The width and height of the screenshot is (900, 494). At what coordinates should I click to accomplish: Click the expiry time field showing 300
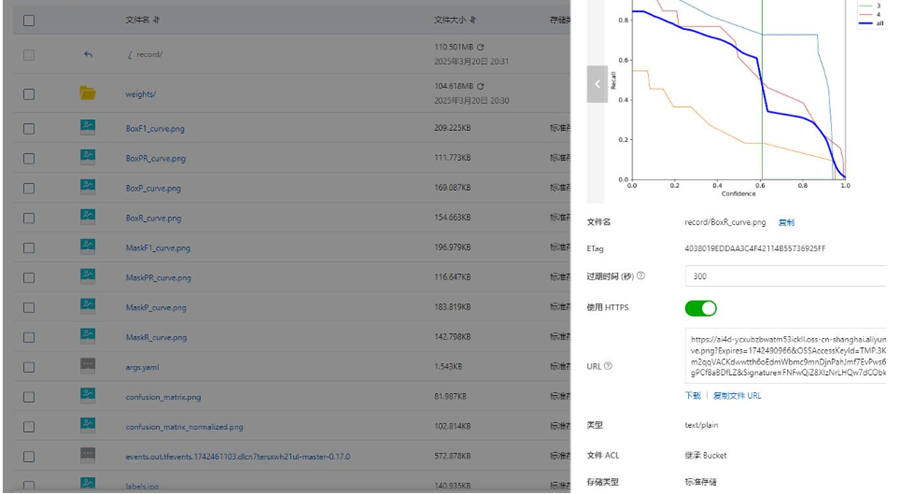[786, 276]
